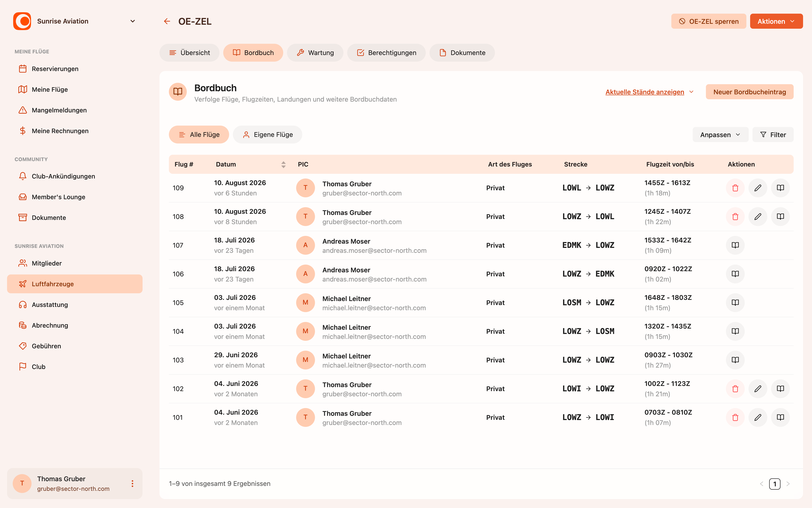Screen dimensions: 812x508
Task: Expand chevron next to Aktuelle Stände anzeigen
Action: (x=691, y=92)
